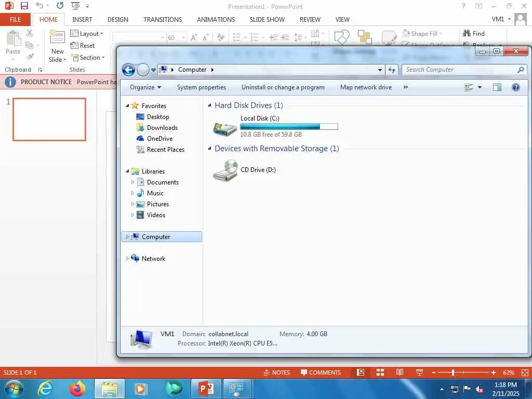
Task: Click the 62% zoom level
Action: point(508,373)
